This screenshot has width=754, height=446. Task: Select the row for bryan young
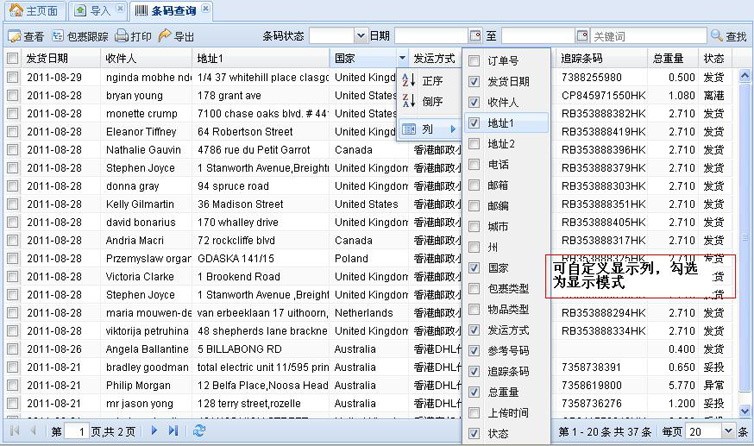coord(13,95)
